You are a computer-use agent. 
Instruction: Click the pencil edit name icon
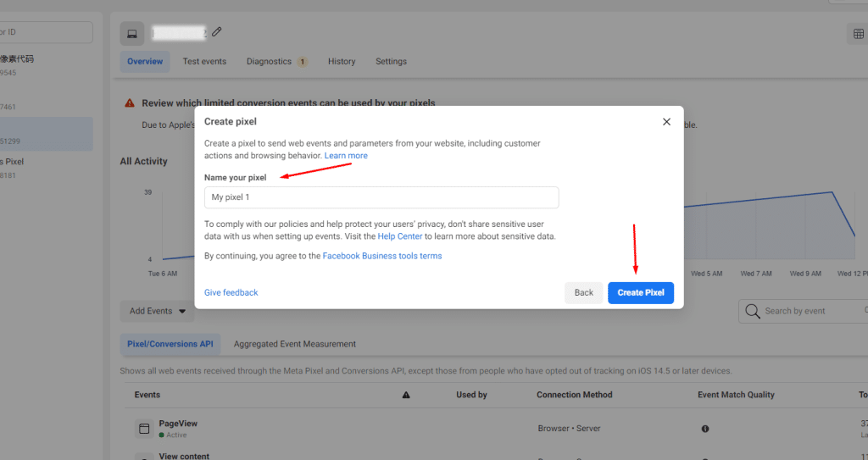[x=216, y=32]
